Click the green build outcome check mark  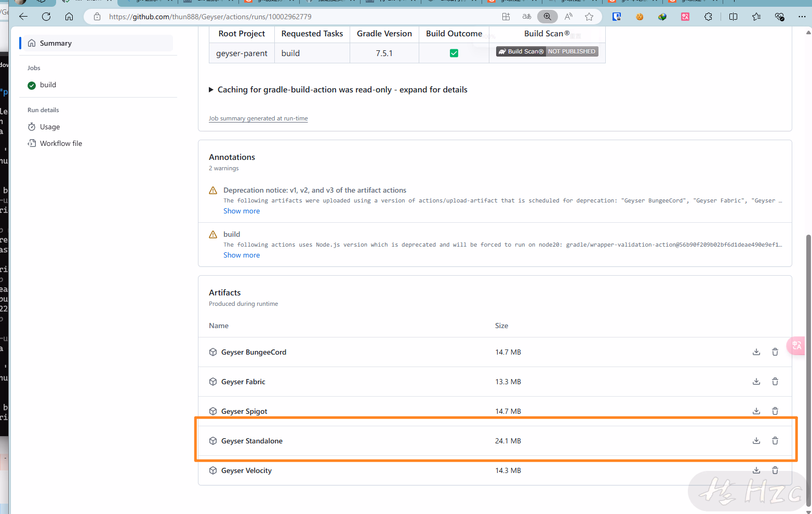click(x=454, y=53)
